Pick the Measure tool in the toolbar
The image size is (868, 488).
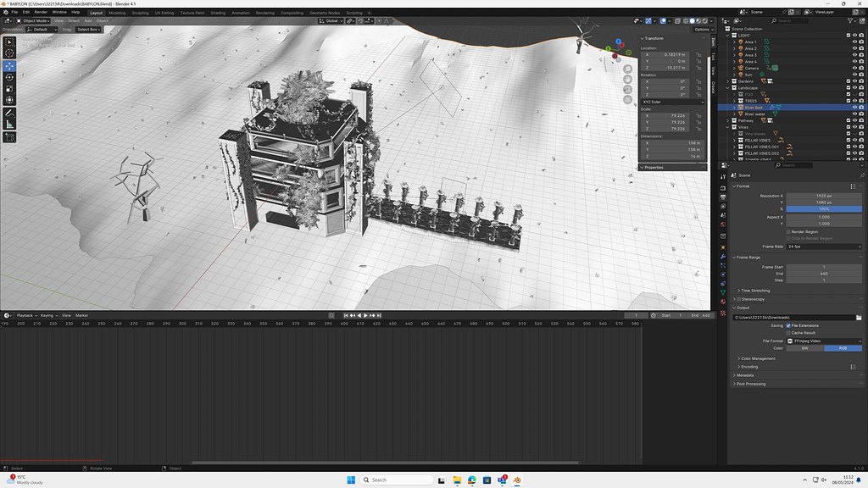pyautogui.click(x=9, y=124)
